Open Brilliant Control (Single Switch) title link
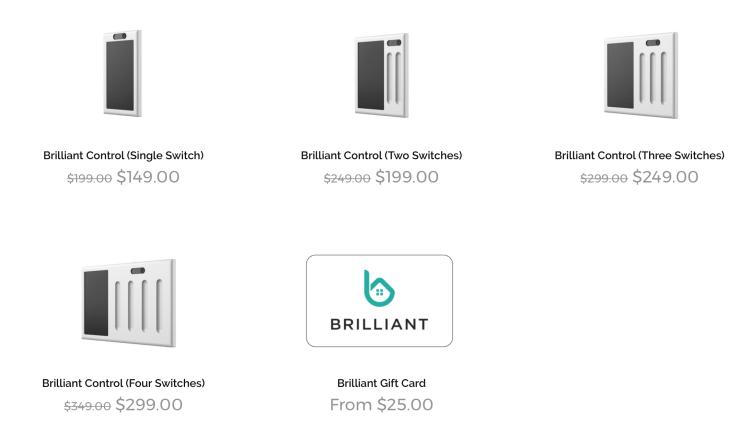750x448 pixels. pos(124,156)
